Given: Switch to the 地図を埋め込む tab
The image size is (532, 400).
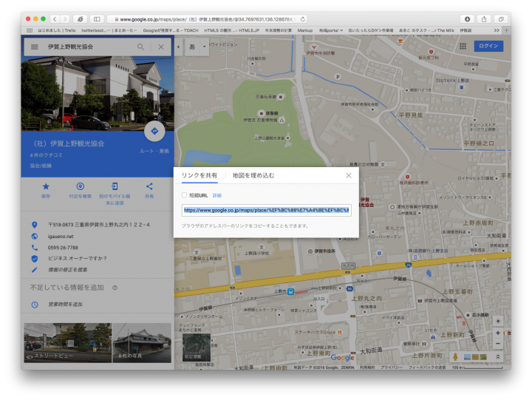Looking at the screenshot, I should tap(253, 175).
